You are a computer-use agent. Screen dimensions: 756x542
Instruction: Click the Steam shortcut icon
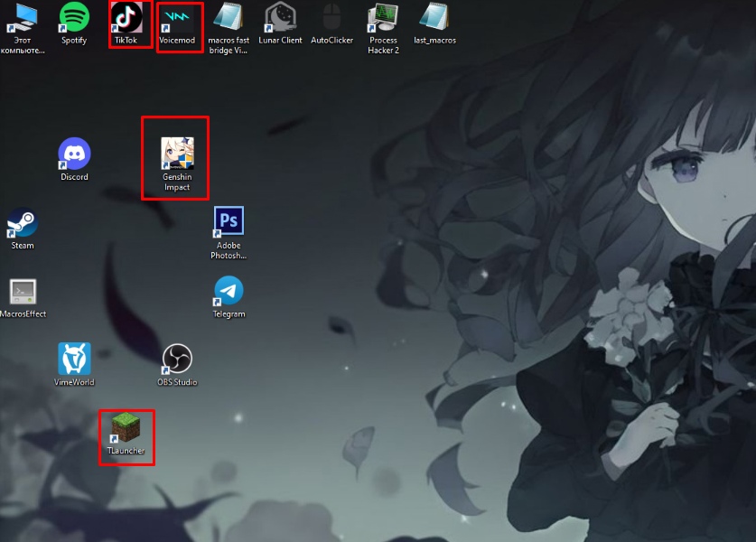pyautogui.click(x=23, y=222)
